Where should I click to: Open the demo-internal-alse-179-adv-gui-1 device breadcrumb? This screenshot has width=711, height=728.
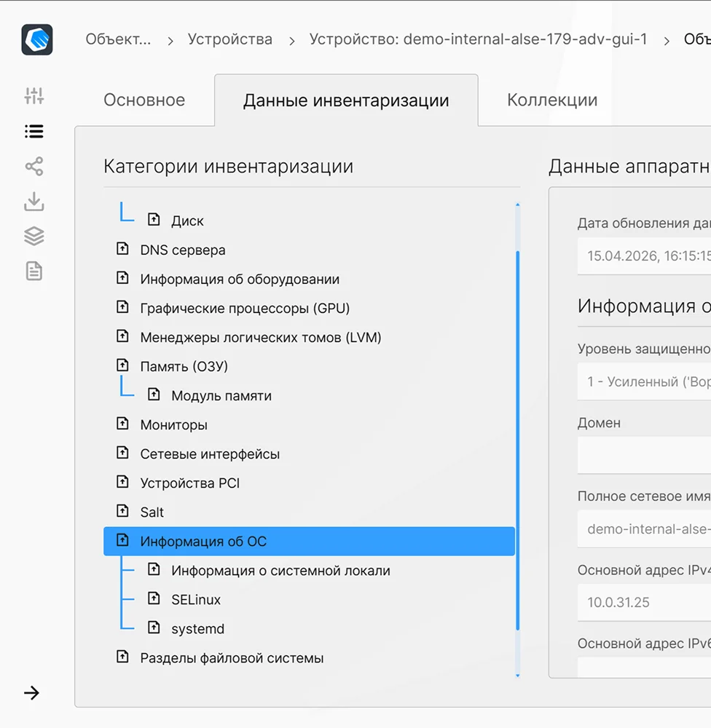pos(478,39)
